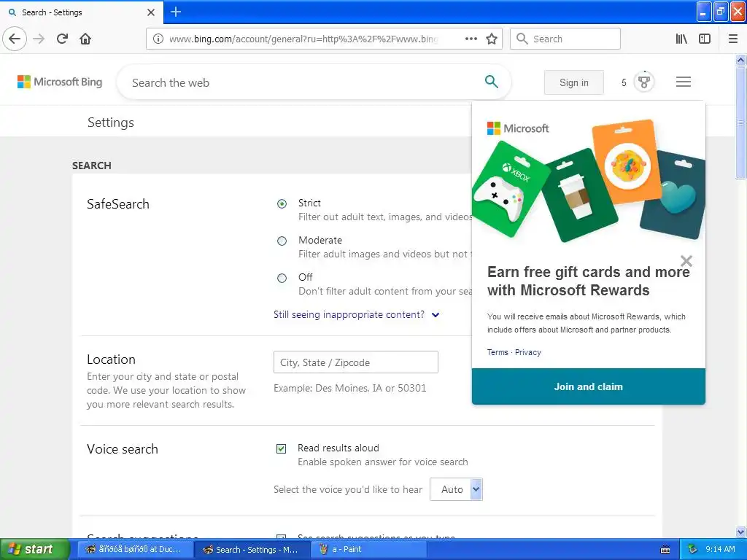
Task: Click the browser toolbar Search field
Action: 565,39
